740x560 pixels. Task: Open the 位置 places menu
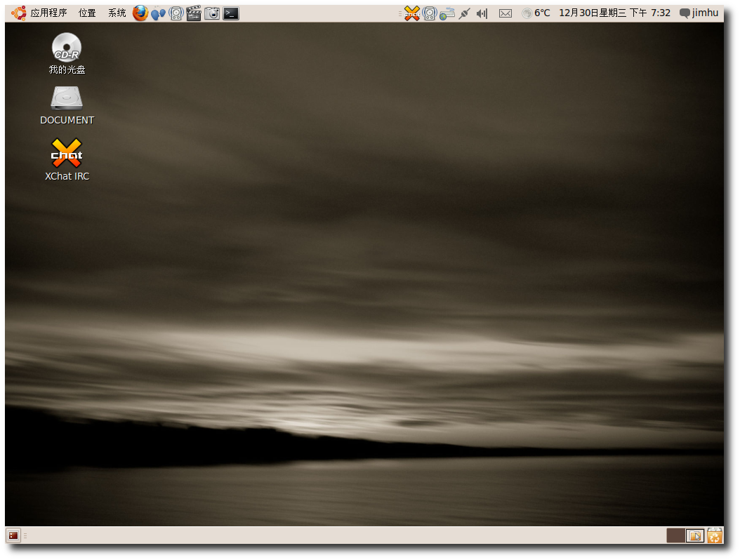[x=87, y=13]
